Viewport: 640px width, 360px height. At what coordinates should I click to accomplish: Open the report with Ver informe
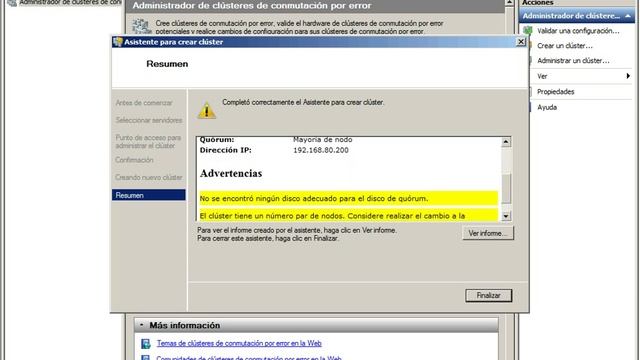(x=488, y=233)
